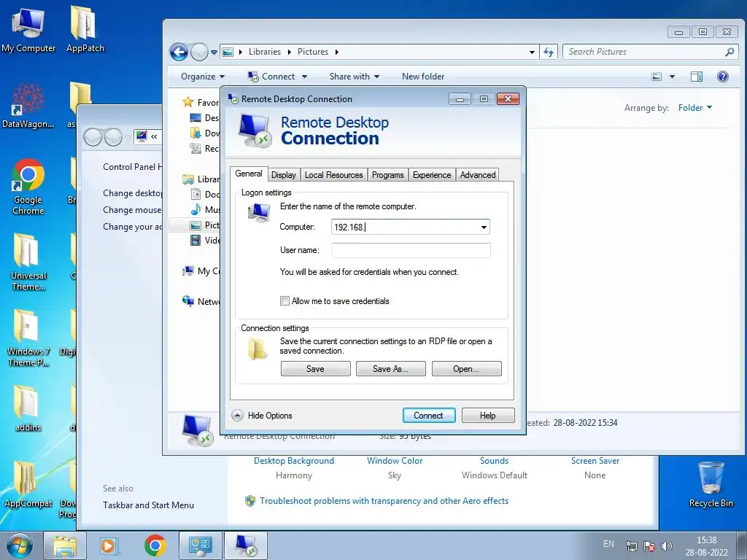Click search magnifier in Search Pictures box

point(729,52)
